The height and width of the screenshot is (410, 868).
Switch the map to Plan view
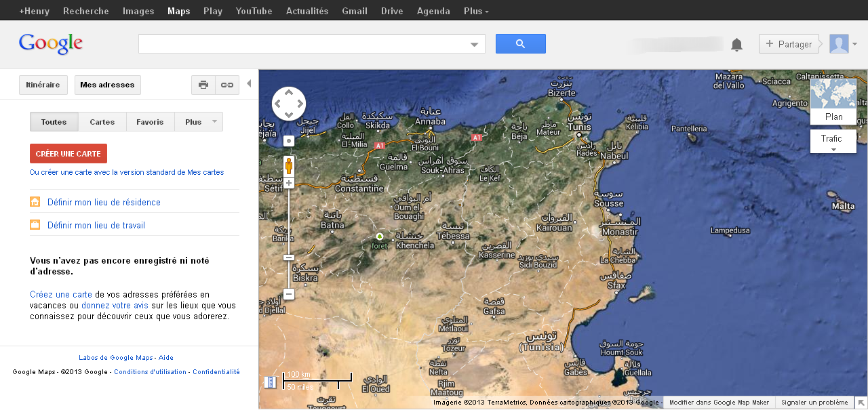pyautogui.click(x=833, y=117)
